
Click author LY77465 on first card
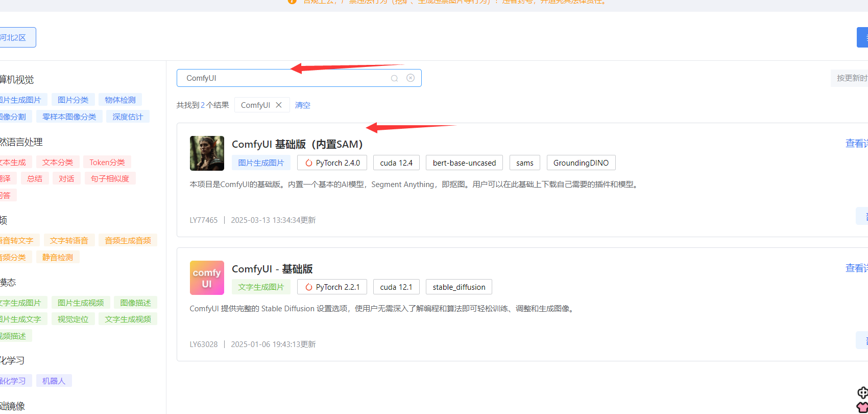[x=204, y=220]
